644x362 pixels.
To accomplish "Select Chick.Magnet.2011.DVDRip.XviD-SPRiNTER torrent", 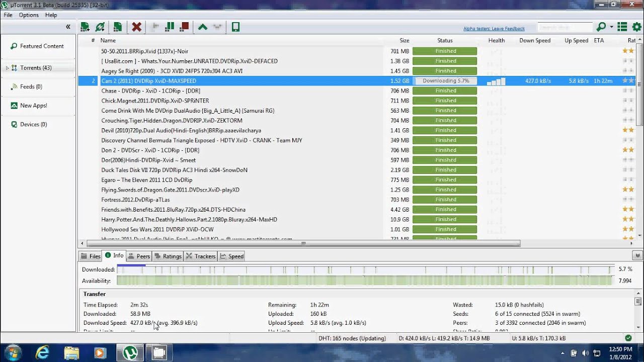I will pos(357,101).
